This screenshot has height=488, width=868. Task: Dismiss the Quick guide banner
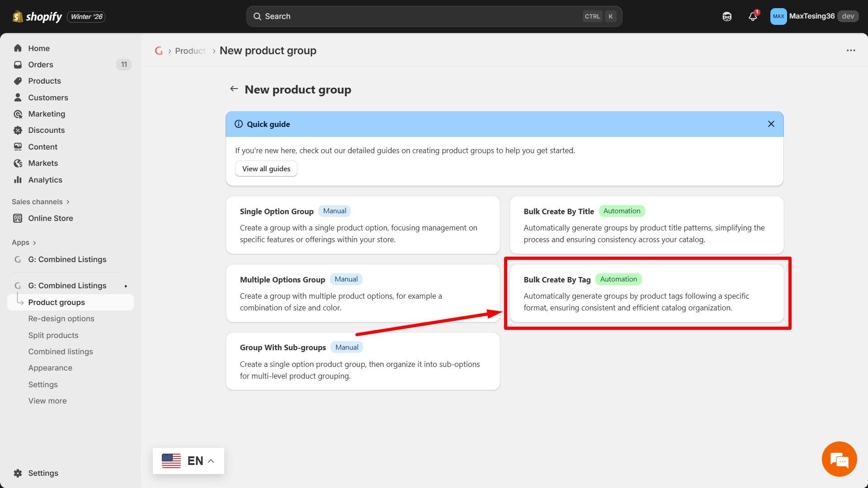(771, 124)
